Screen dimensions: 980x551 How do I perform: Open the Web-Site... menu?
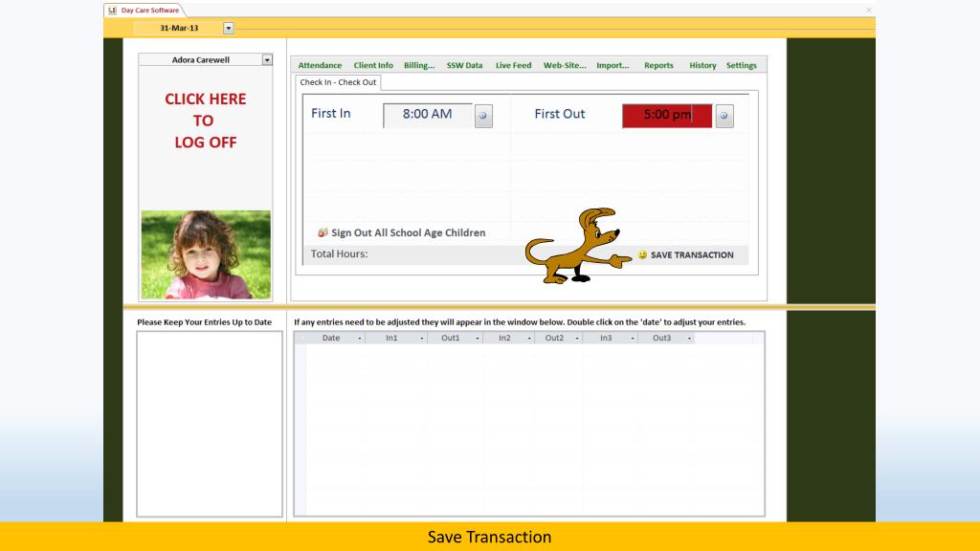pos(565,65)
